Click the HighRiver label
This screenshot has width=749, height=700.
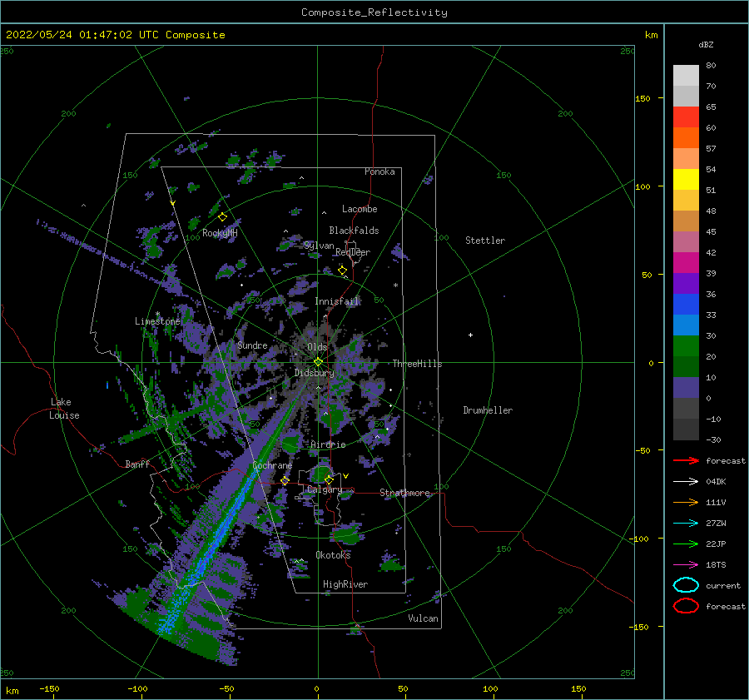pyautogui.click(x=345, y=584)
